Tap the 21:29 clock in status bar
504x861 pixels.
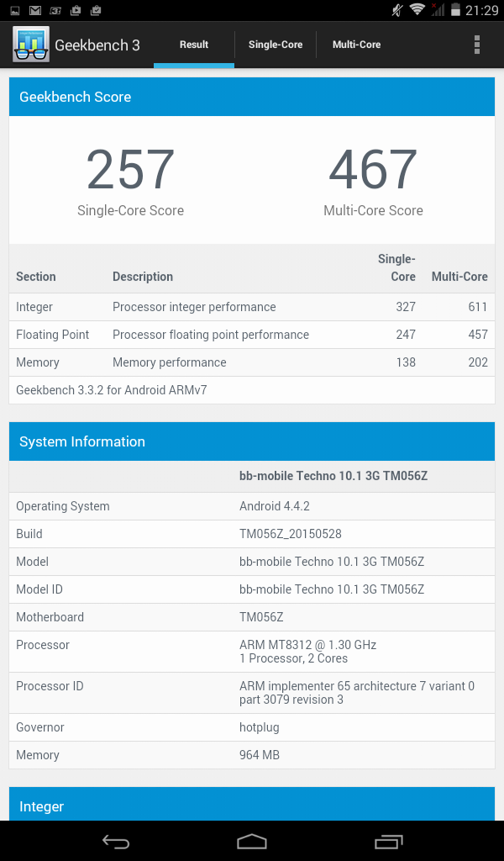(481, 10)
